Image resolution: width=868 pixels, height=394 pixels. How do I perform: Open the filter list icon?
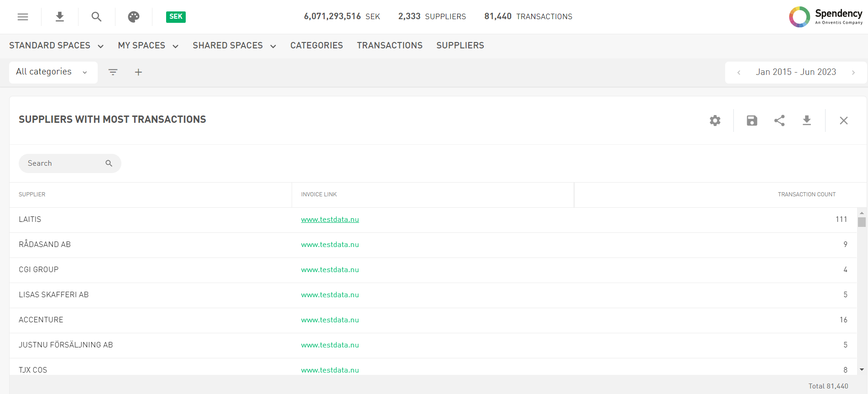point(113,72)
